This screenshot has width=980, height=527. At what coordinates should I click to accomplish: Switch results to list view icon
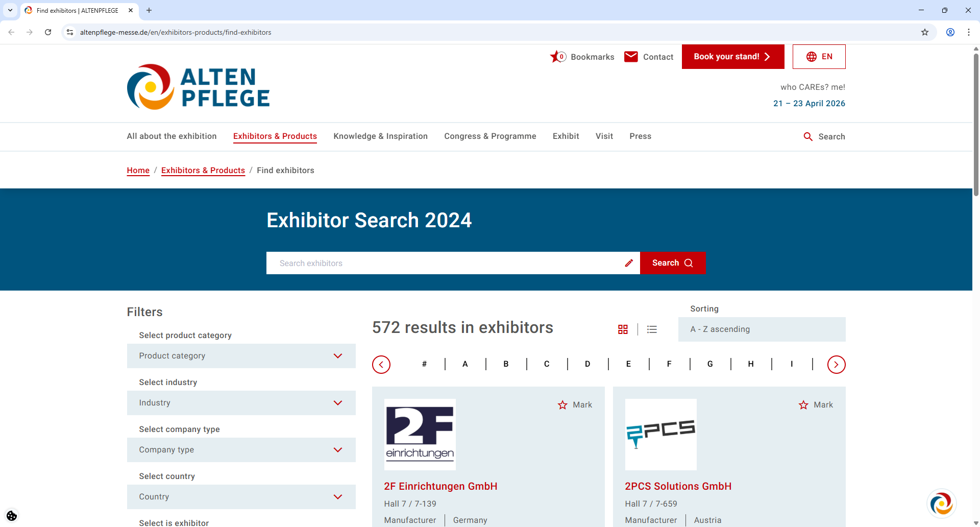(652, 329)
